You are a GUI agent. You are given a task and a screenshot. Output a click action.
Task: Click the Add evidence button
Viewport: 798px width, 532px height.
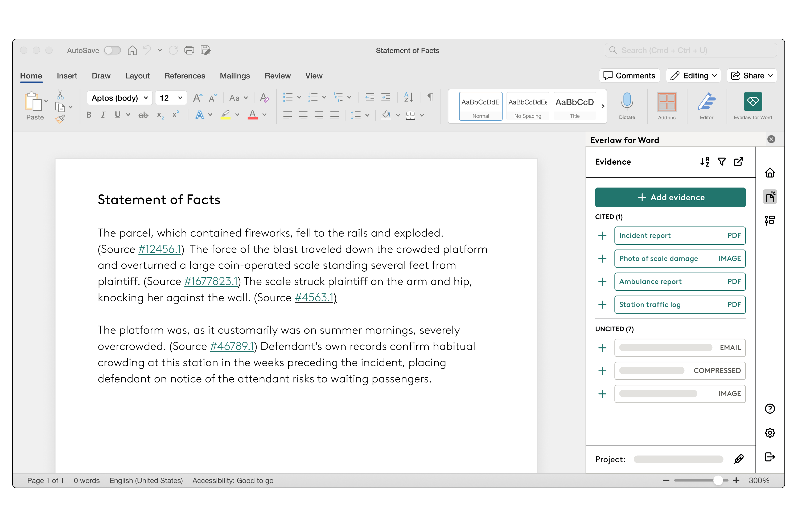[x=670, y=197]
